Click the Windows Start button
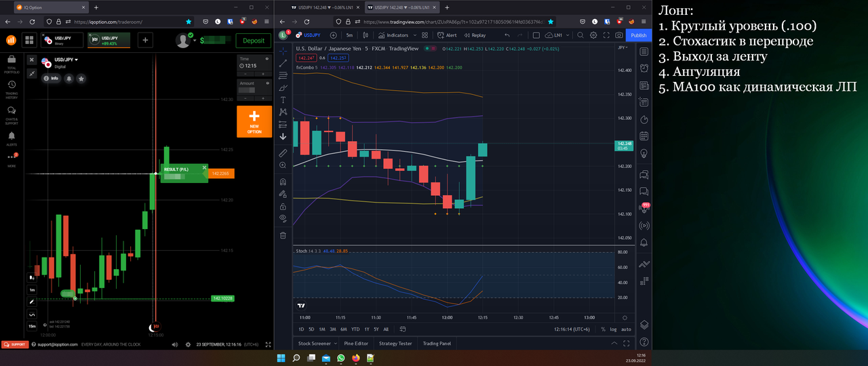The width and height of the screenshot is (868, 366). (281, 358)
